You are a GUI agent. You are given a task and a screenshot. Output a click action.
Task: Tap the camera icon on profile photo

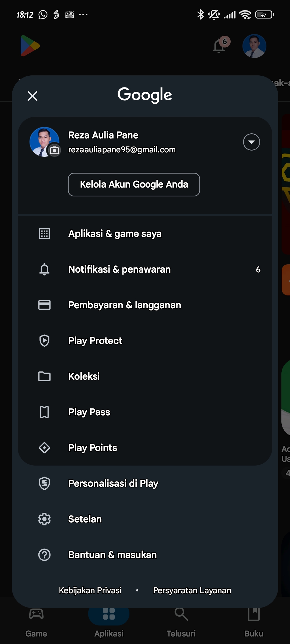[55, 151]
